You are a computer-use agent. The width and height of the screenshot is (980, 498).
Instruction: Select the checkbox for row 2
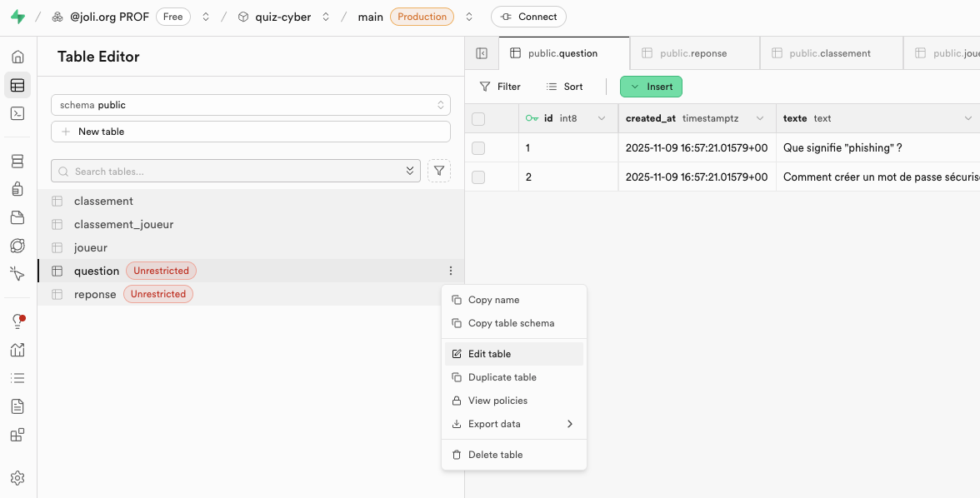pyautogui.click(x=478, y=177)
